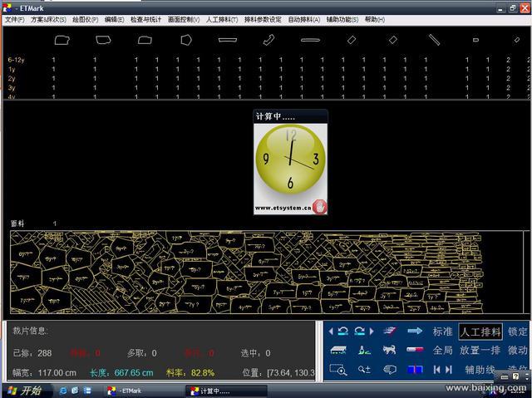Expand the 检查与统计 menu
The height and width of the screenshot is (398, 532).
145,19
